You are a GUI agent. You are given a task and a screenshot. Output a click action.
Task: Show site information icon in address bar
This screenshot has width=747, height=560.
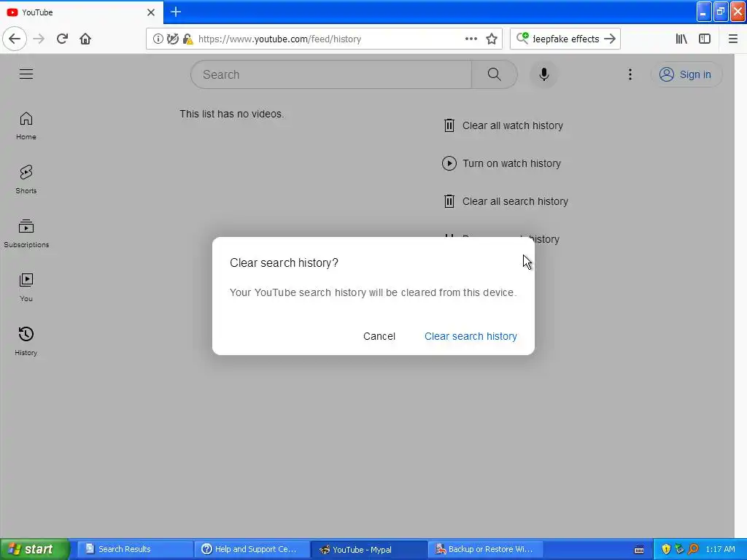(x=158, y=39)
